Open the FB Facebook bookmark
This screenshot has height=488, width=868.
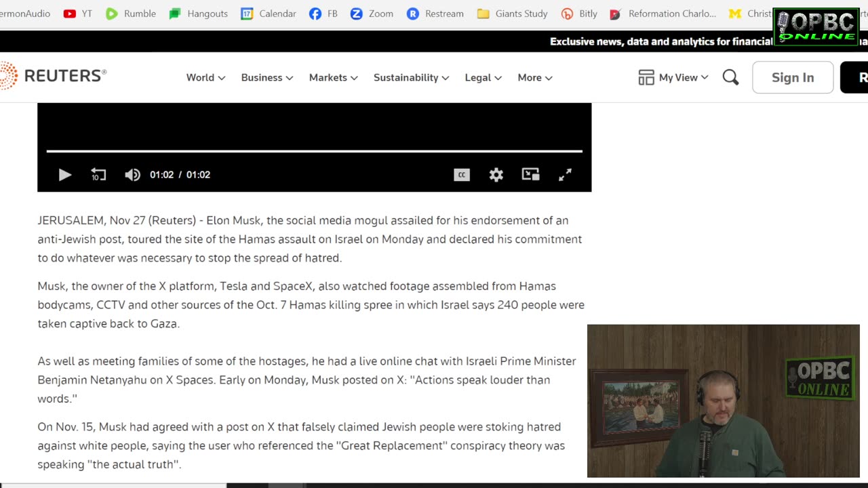click(323, 14)
